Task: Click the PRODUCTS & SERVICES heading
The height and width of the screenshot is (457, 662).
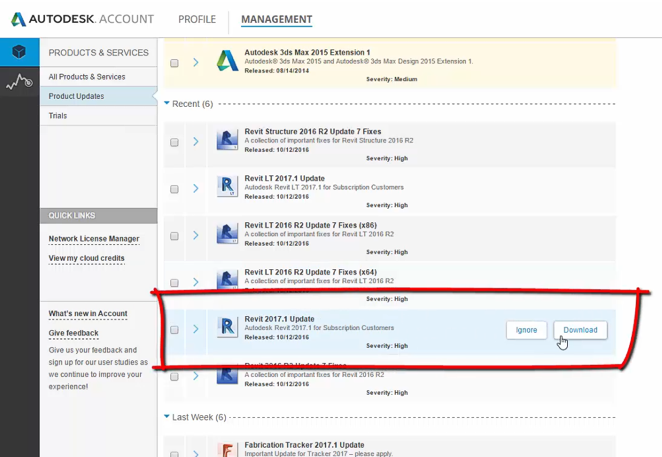Action: 98,53
